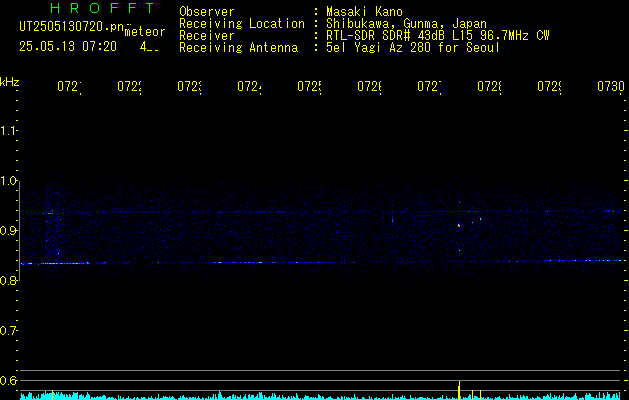The height and width of the screenshot is (400, 629).
Task: Click the observer name Masaki Kano
Action: pyautogui.click(x=364, y=11)
